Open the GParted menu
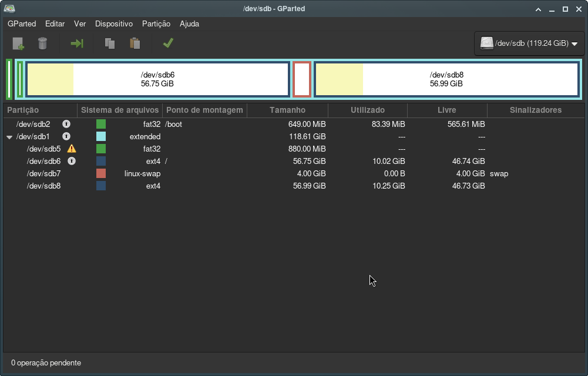The width and height of the screenshot is (588, 376). (x=22, y=23)
